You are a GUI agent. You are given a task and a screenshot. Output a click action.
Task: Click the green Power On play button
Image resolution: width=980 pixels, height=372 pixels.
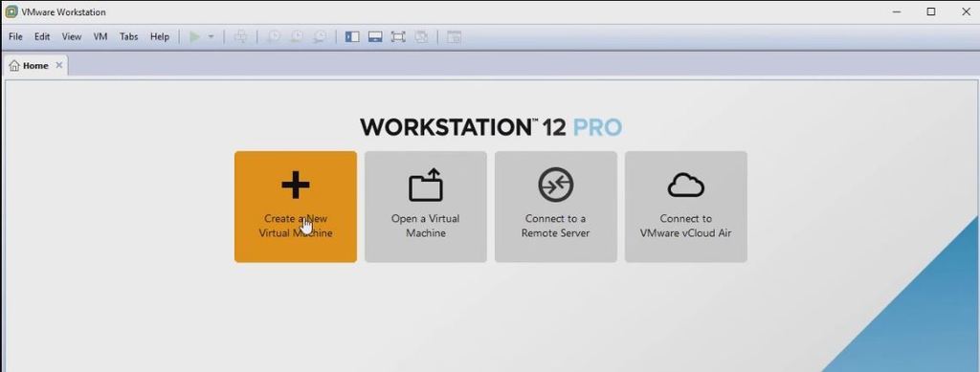[x=195, y=37]
